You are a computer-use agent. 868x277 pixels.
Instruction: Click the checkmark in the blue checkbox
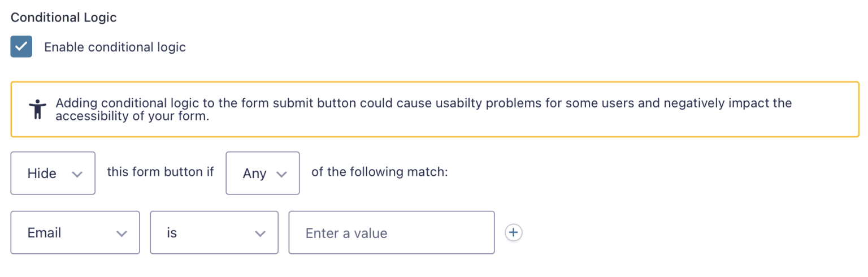[x=21, y=47]
